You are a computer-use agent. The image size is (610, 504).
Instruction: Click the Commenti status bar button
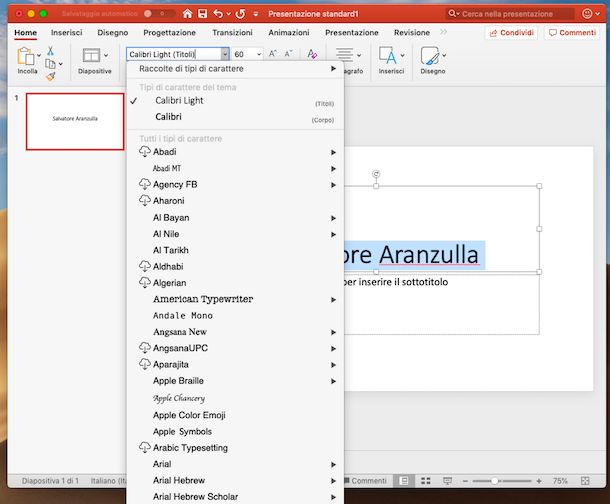pos(365,481)
